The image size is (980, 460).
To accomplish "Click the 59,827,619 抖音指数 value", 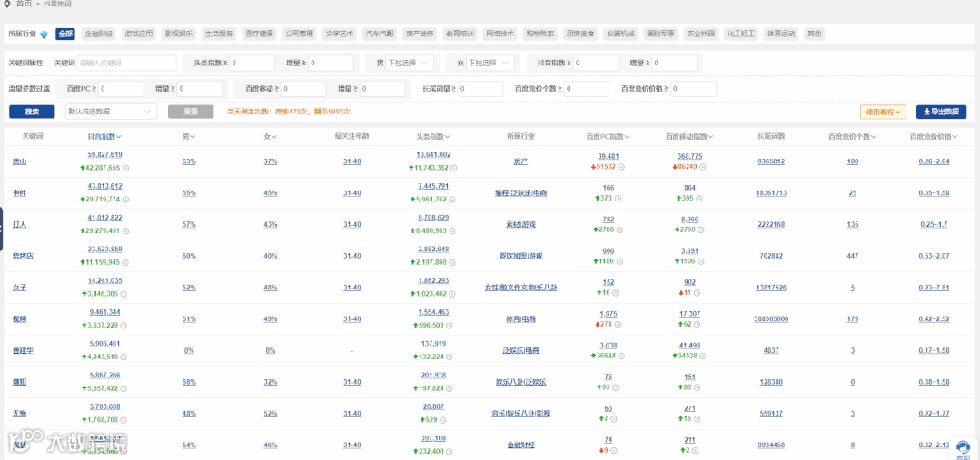I will (105, 155).
